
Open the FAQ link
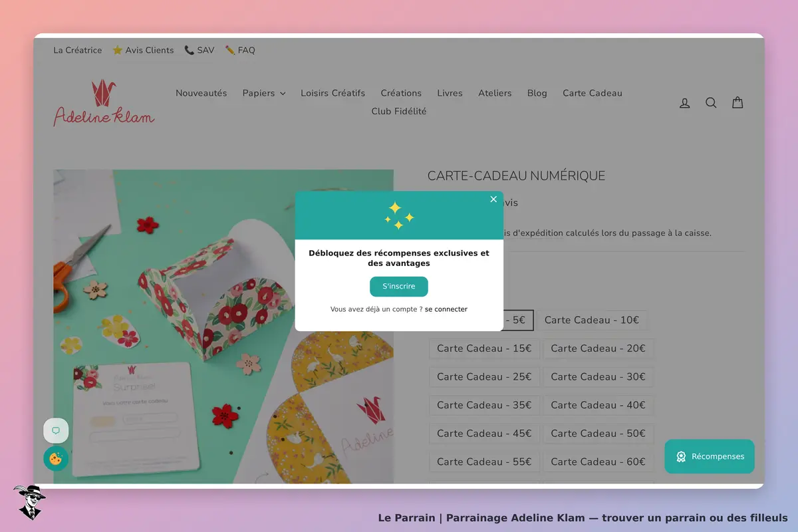tap(240, 50)
